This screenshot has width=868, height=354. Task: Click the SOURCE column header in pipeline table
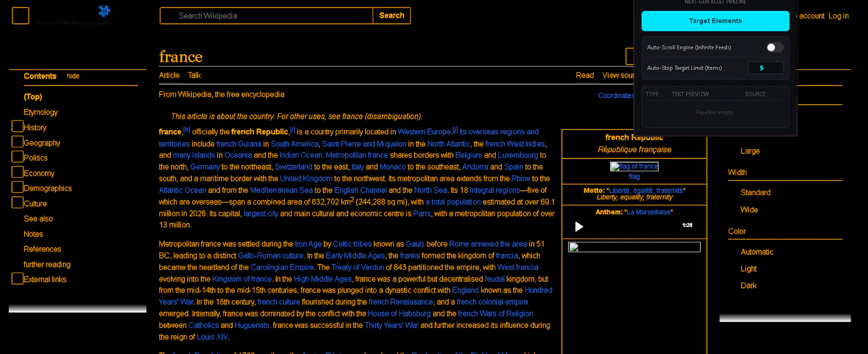(755, 94)
